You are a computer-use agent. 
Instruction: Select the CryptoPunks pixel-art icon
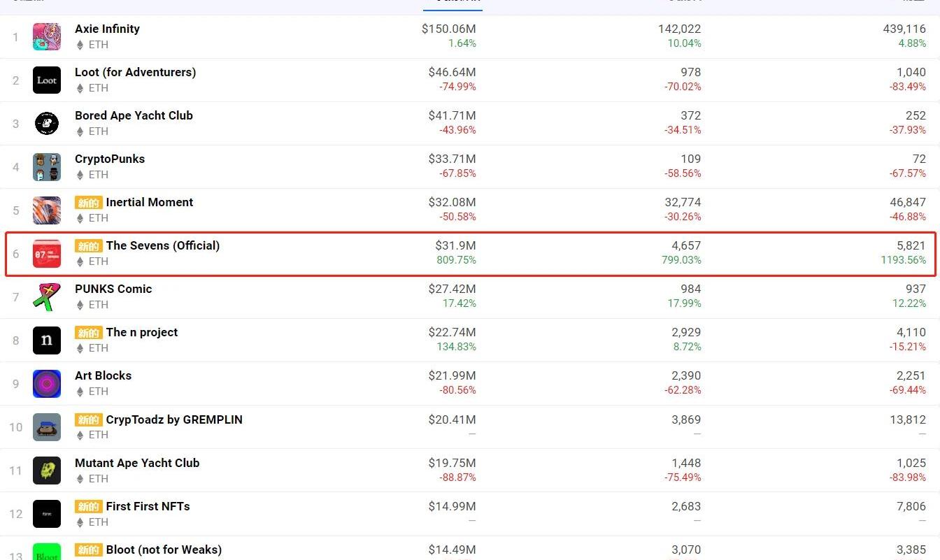tap(47, 167)
